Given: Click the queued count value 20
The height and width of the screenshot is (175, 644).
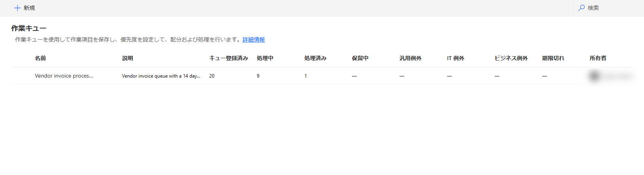Looking at the screenshot, I should (212, 76).
